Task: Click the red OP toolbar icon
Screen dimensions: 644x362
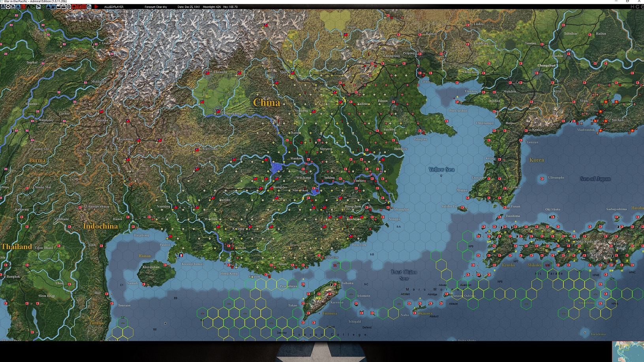Action: pos(79,7)
